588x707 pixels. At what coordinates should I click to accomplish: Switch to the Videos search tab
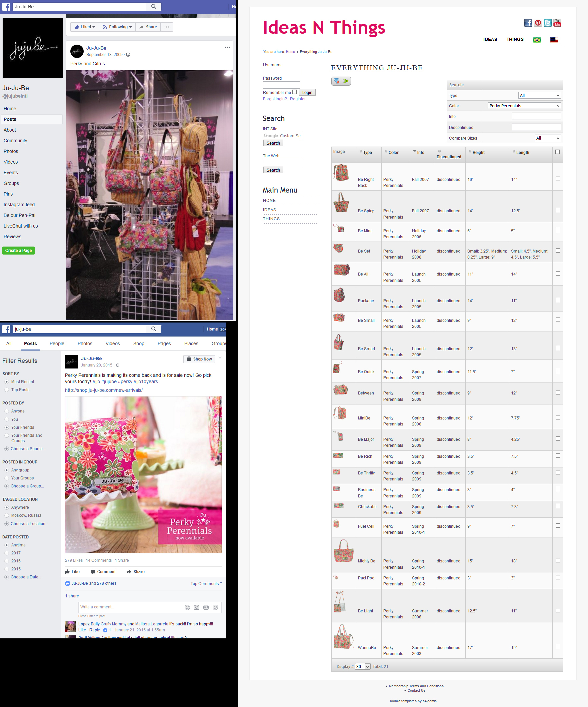click(x=113, y=344)
